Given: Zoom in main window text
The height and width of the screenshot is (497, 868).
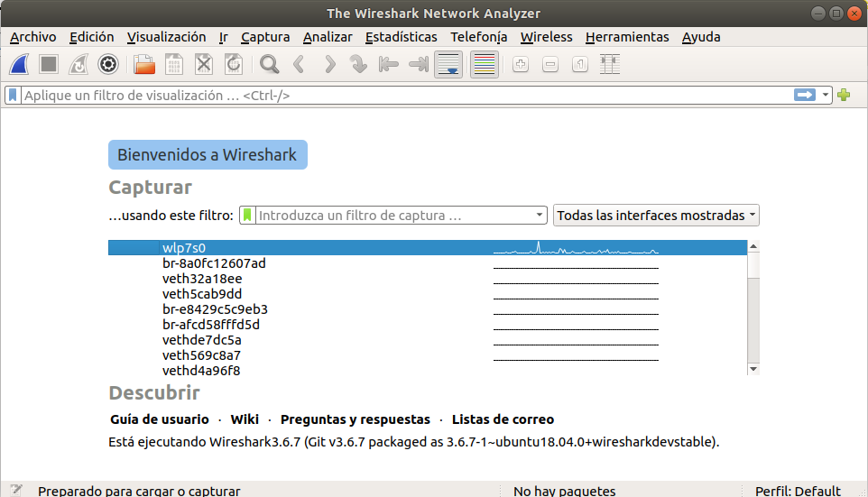Looking at the screenshot, I should coord(521,64).
